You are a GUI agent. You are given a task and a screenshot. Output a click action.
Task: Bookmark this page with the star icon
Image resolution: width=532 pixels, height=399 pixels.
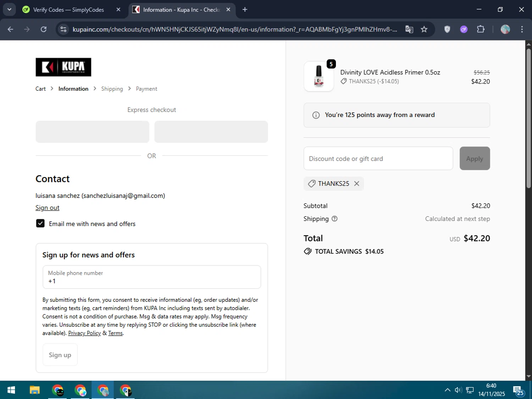coord(424,29)
